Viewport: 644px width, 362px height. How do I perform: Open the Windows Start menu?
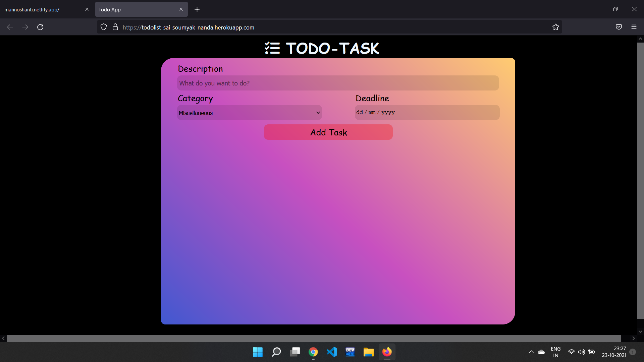pos(258,352)
